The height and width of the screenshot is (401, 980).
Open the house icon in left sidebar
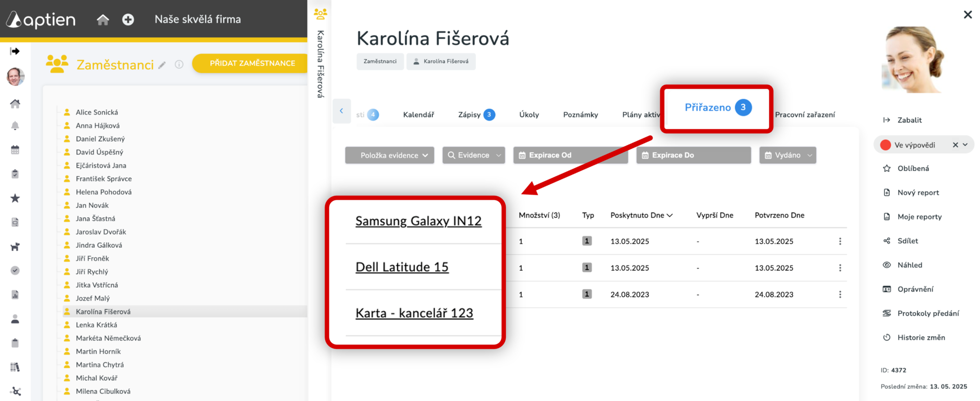[15, 104]
